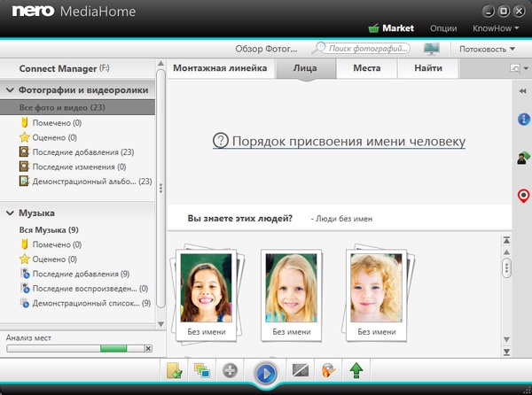Open the Market store button

tap(390, 28)
